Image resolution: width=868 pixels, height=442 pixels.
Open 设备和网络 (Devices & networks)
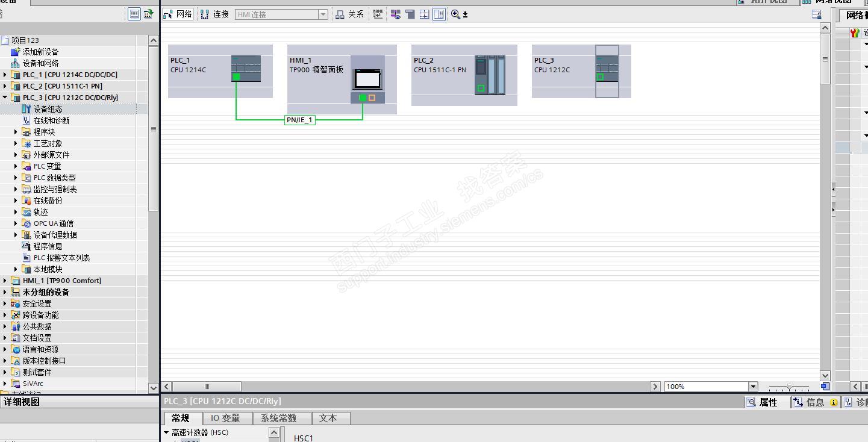40,63
